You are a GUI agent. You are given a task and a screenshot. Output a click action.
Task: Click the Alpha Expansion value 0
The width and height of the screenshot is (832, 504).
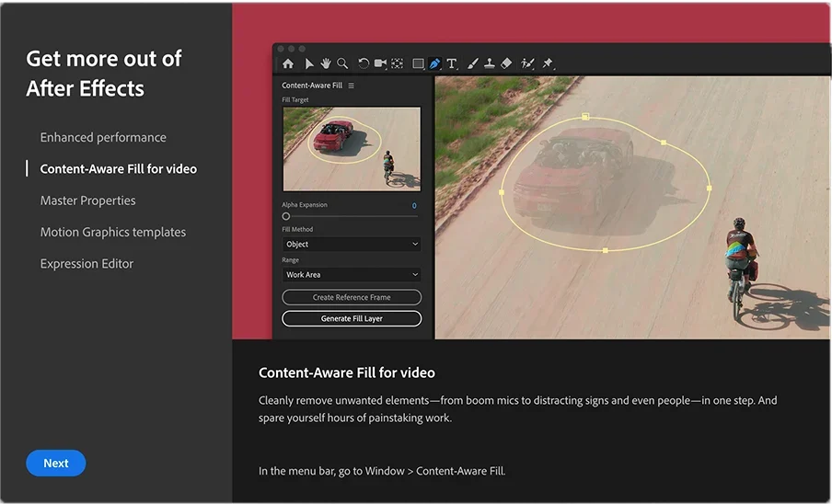(414, 206)
